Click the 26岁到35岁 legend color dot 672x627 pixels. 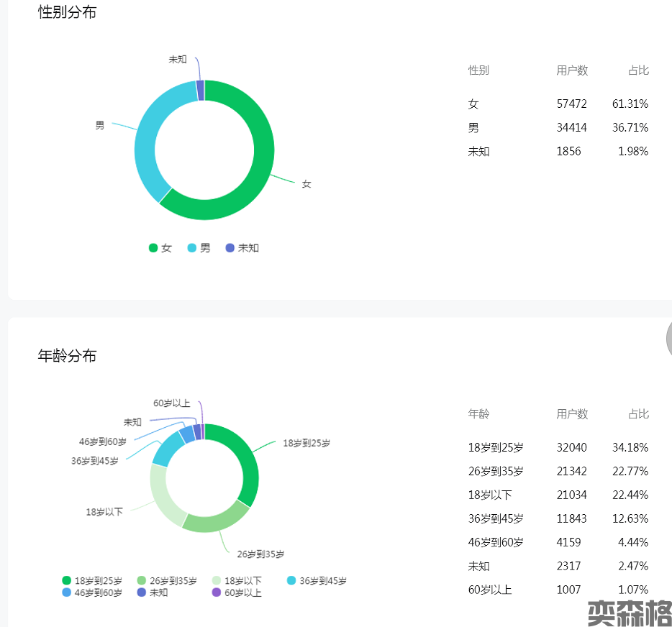(x=142, y=581)
